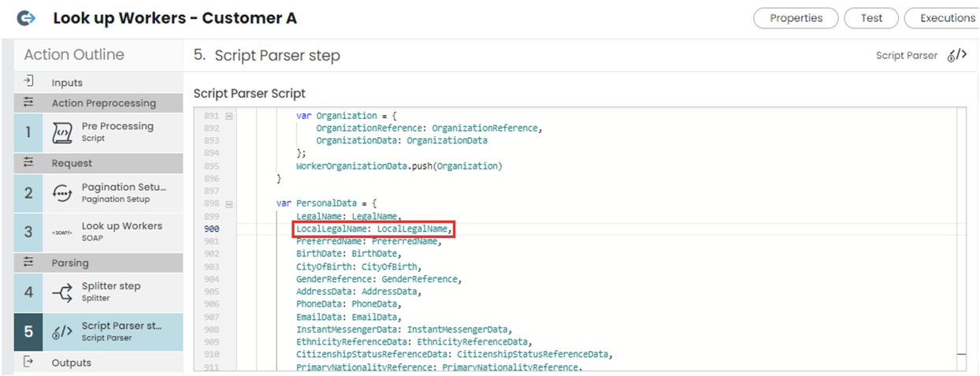Collapse the Request section header
The width and height of the screenshot is (980, 376).
pyautogui.click(x=98, y=163)
